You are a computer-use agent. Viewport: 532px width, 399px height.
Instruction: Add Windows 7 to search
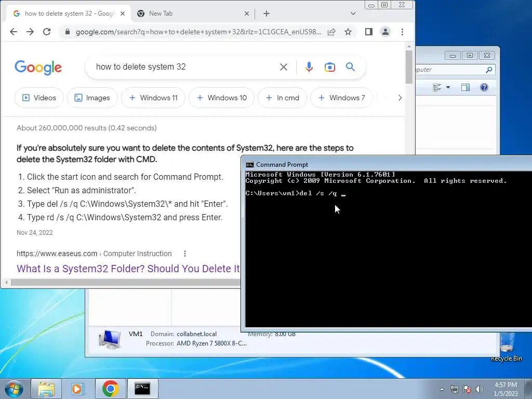[x=342, y=98]
